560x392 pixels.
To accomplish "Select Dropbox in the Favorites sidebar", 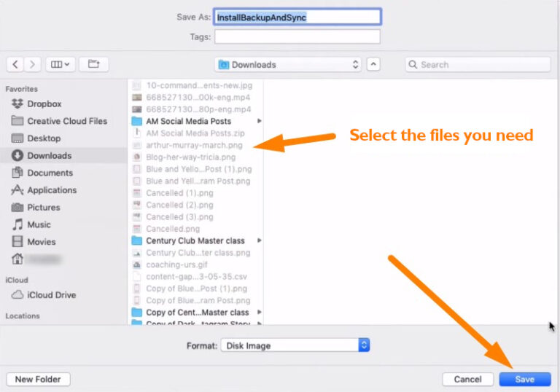I will tap(44, 104).
